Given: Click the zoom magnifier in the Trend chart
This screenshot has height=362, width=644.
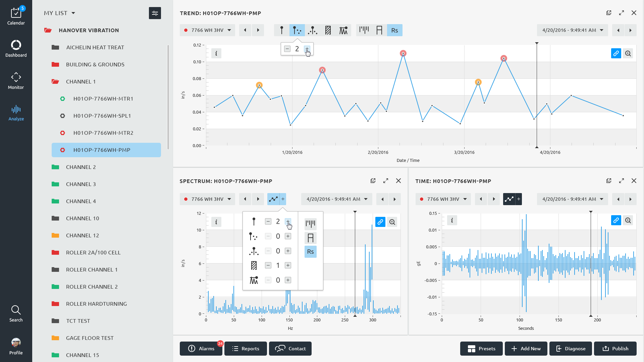Looking at the screenshot, I should pos(628,53).
